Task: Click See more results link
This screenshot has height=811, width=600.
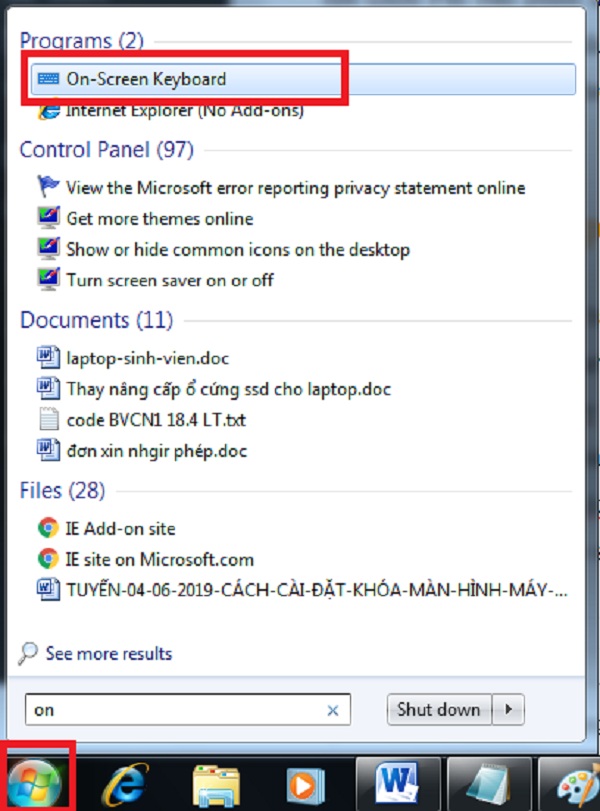Action: coord(108,654)
